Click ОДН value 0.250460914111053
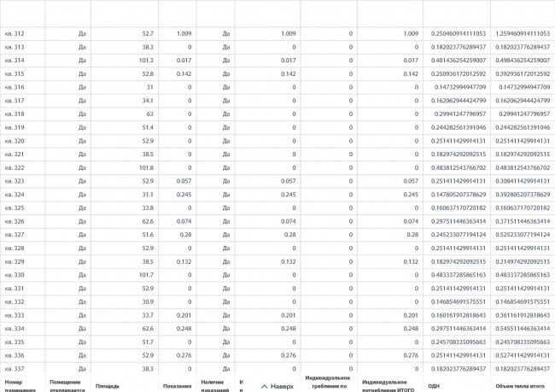Viewport: 555px width, 392px height. 459,33
